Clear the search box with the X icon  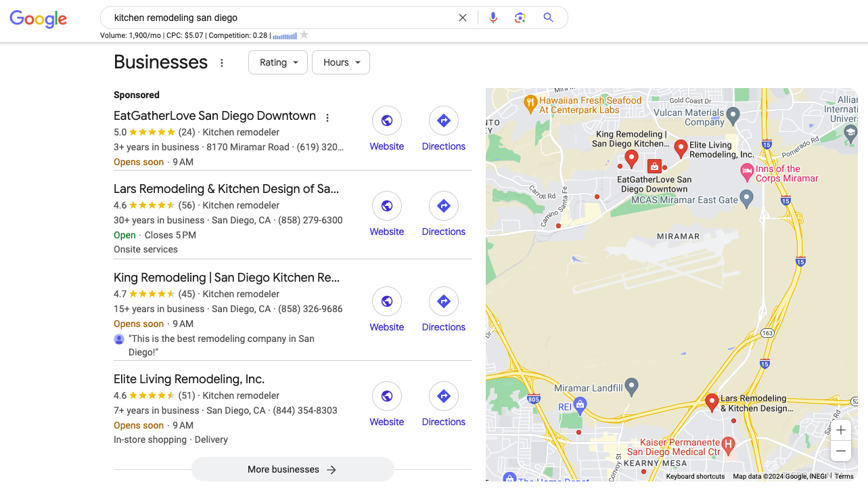point(463,18)
